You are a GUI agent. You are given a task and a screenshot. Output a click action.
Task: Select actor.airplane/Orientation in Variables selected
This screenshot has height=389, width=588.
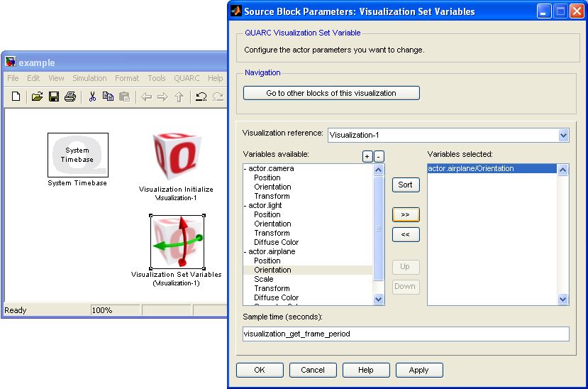(x=492, y=168)
